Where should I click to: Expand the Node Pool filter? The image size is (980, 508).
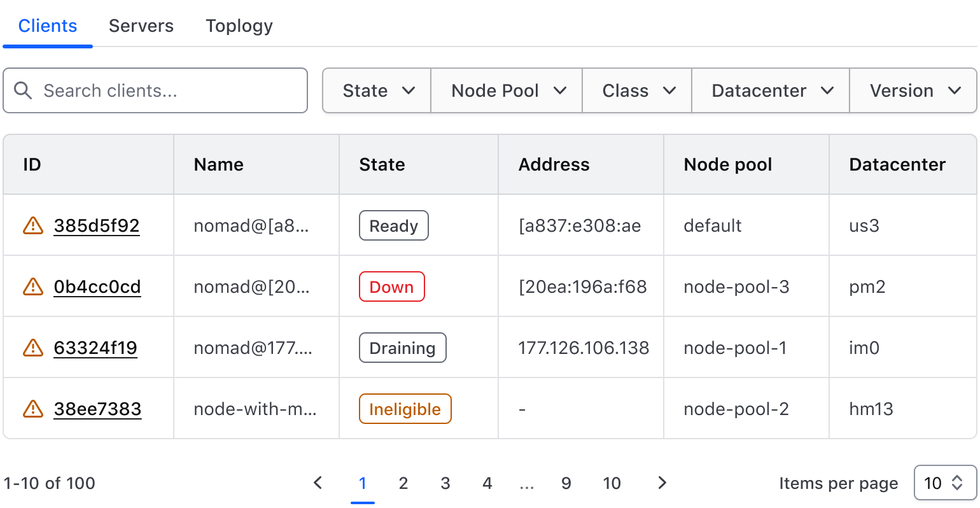[x=507, y=90]
